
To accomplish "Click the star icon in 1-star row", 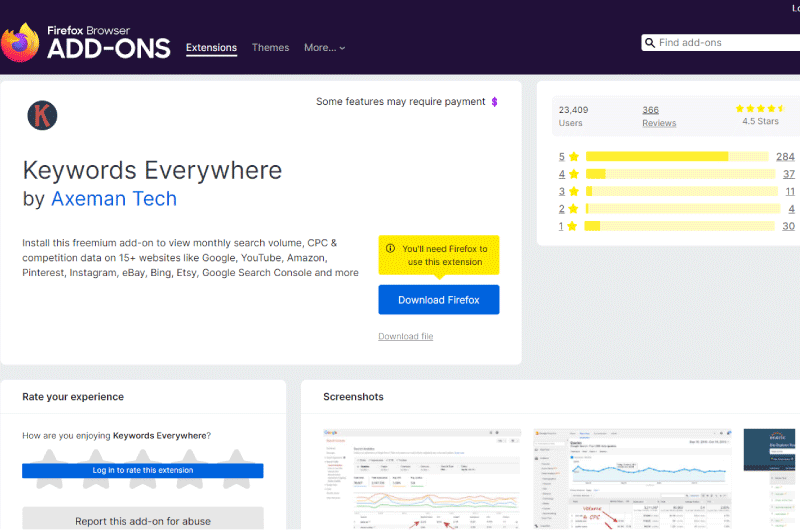I will click(x=572, y=226).
